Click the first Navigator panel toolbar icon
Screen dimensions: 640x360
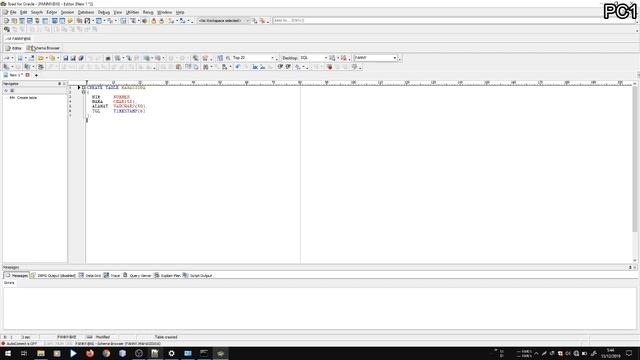coord(6,91)
